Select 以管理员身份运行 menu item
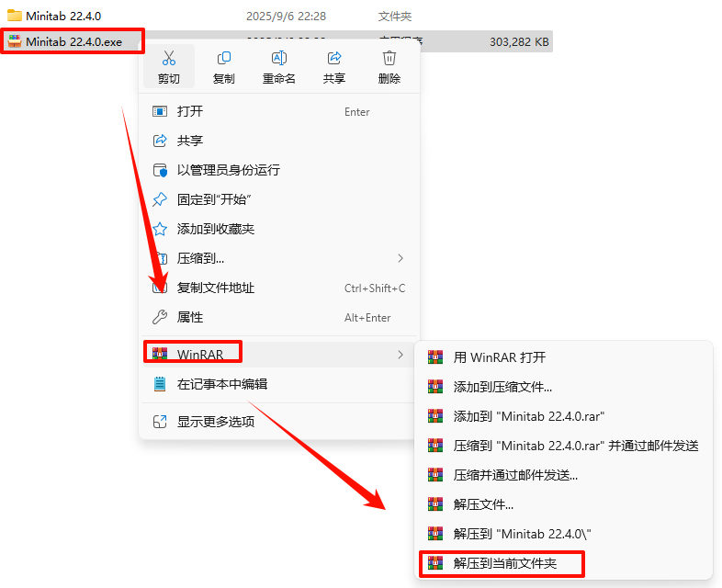The image size is (722, 588). (x=279, y=170)
